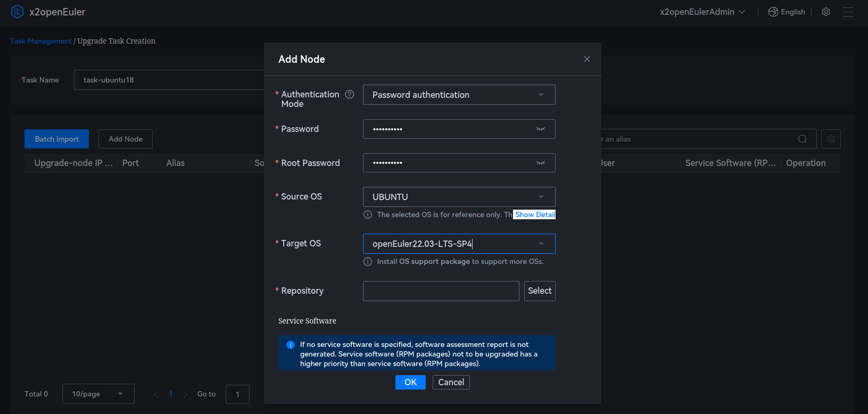
Task: Close the Add Node dialog
Action: click(587, 59)
